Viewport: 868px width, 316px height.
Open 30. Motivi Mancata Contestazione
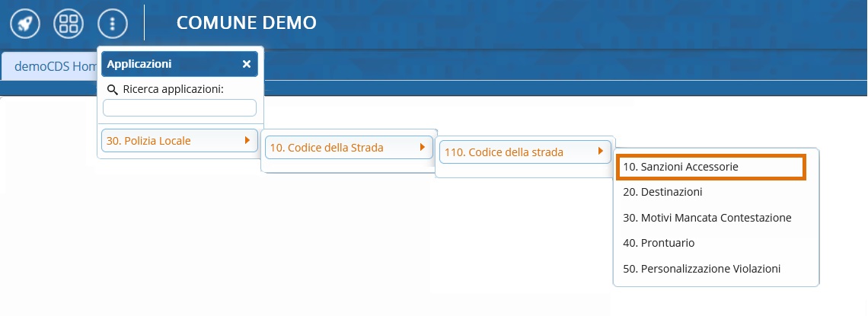[707, 218]
